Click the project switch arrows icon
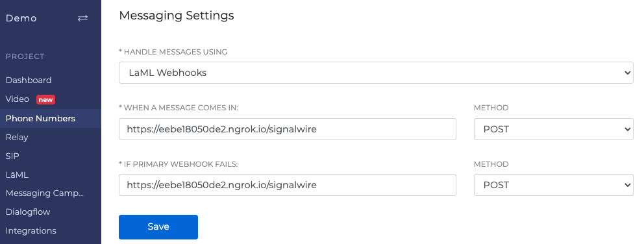The height and width of the screenshot is (244, 644). pyautogui.click(x=83, y=18)
